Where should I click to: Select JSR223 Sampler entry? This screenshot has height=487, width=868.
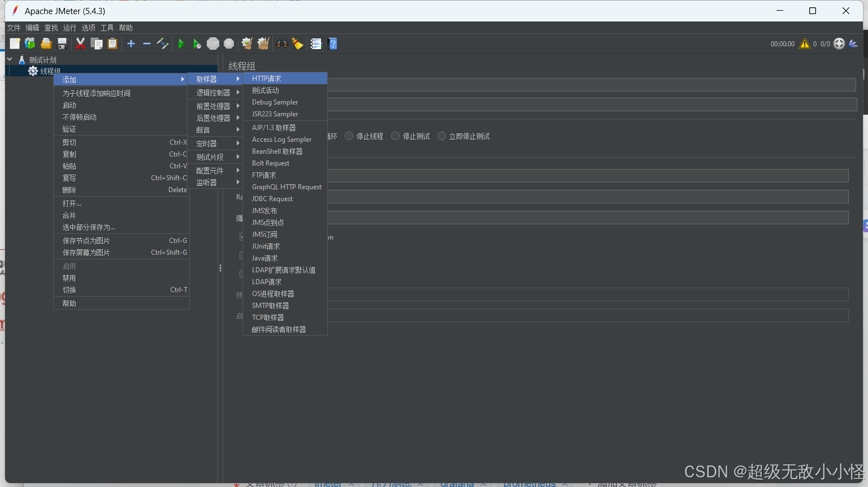(x=285, y=114)
